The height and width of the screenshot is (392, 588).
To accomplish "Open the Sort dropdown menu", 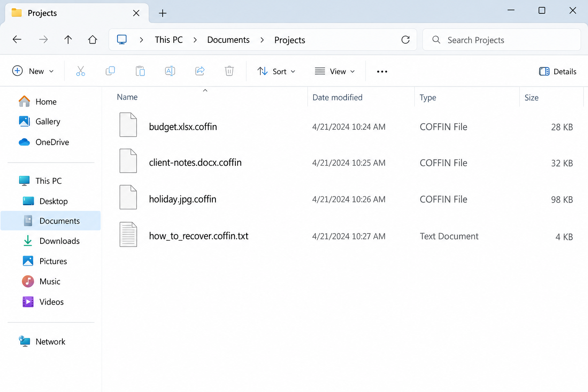I will 276,72.
